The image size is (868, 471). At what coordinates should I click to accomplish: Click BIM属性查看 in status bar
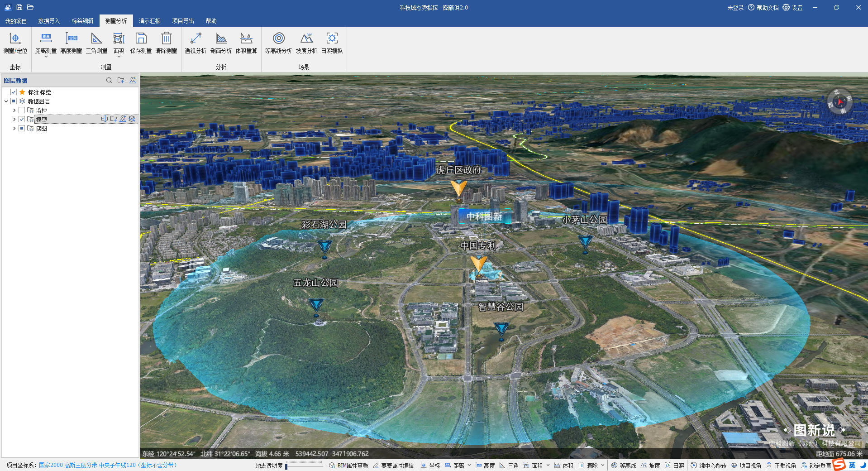click(348, 466)
